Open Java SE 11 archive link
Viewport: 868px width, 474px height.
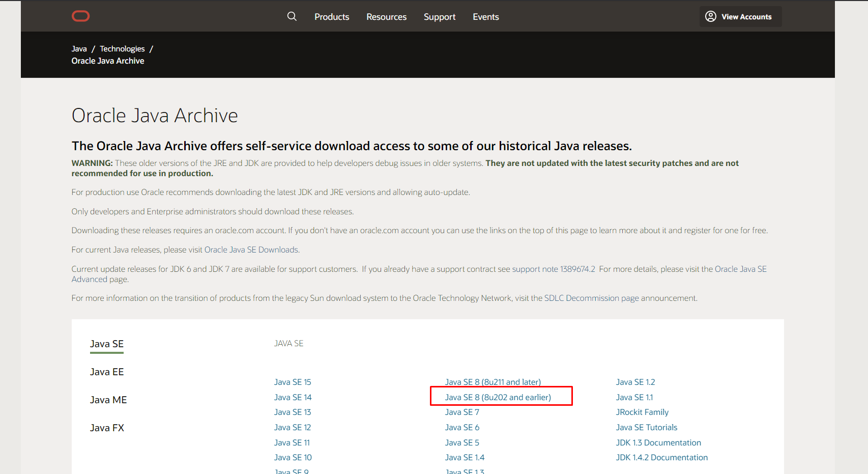coord(292,442)
